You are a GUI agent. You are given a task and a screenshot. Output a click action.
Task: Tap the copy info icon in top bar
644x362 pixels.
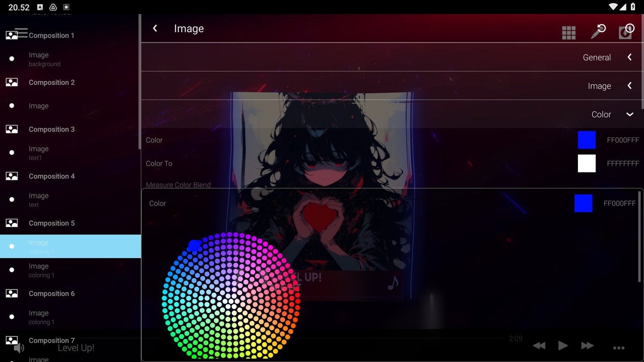pos(626,31)
